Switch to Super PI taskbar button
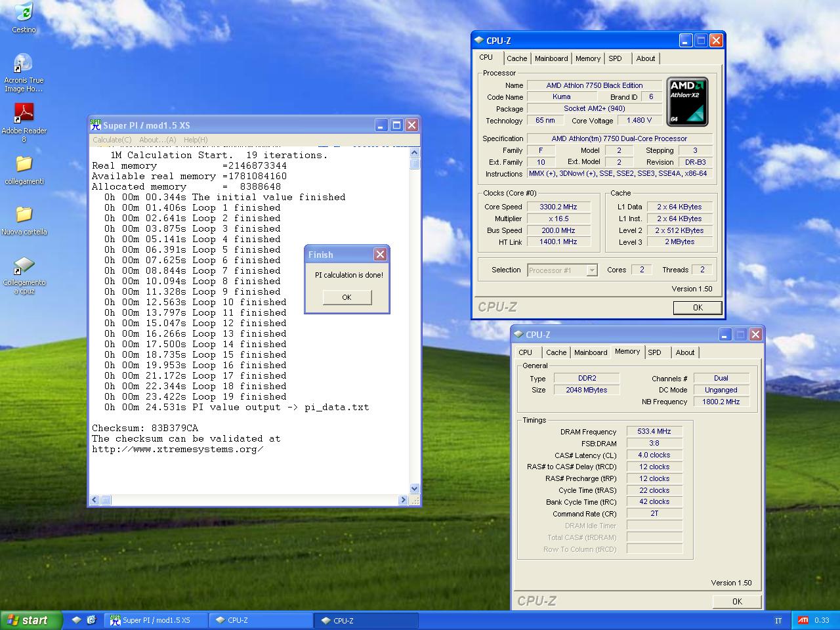Viewport: 840px width, 630px height. [156, 620]
